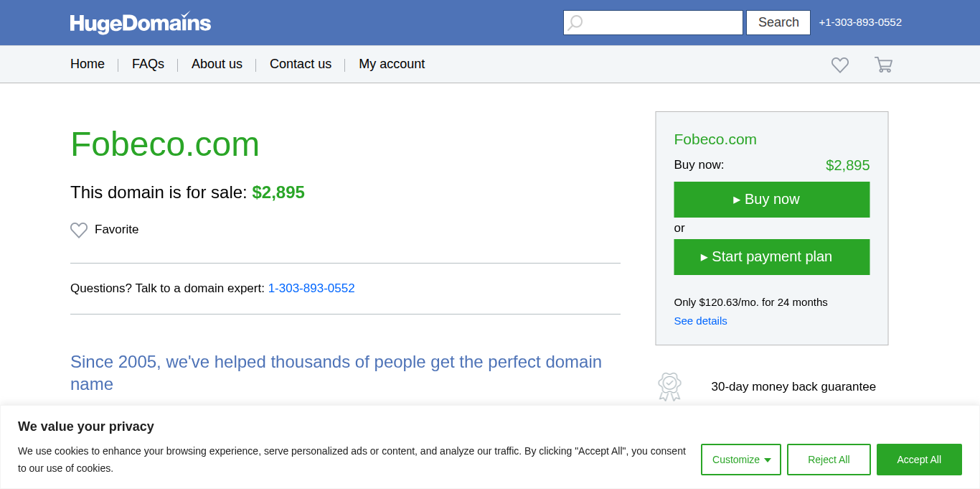Go to Home menu item

(88, 64)
